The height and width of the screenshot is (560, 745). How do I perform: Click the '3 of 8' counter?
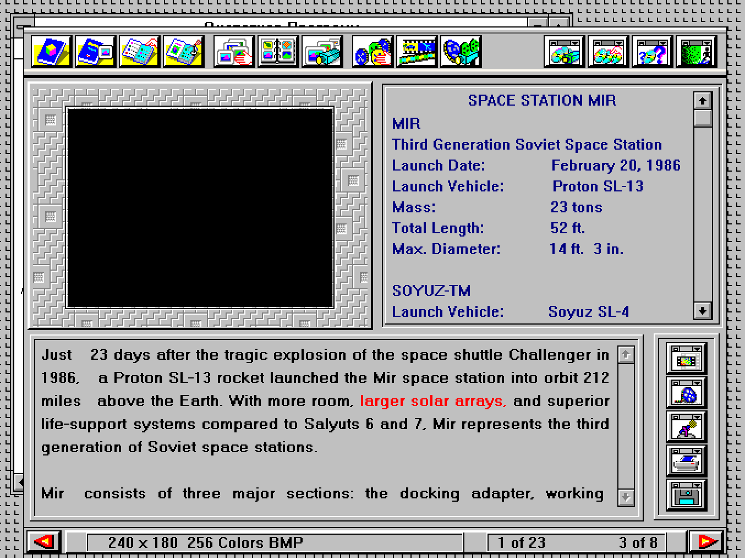[x=638, y=543]
